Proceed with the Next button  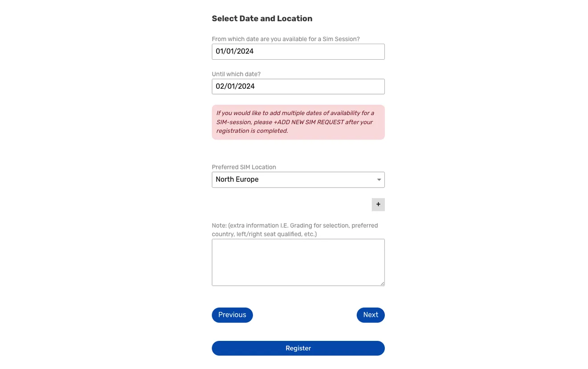(x=371, y=315)
